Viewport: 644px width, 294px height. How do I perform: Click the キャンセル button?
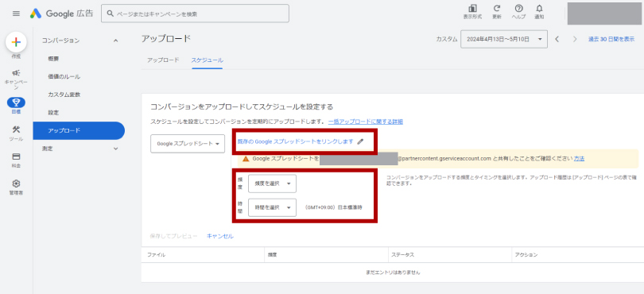pos(220,236)
